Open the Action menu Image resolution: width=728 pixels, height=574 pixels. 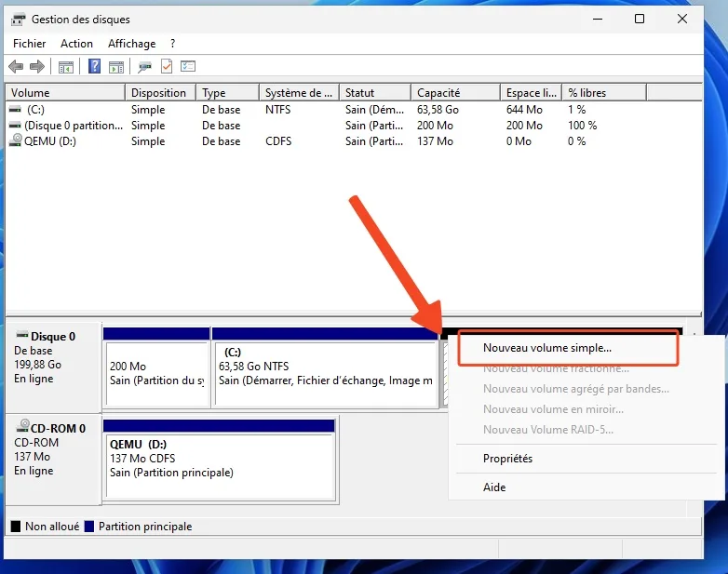coord(76,44)
